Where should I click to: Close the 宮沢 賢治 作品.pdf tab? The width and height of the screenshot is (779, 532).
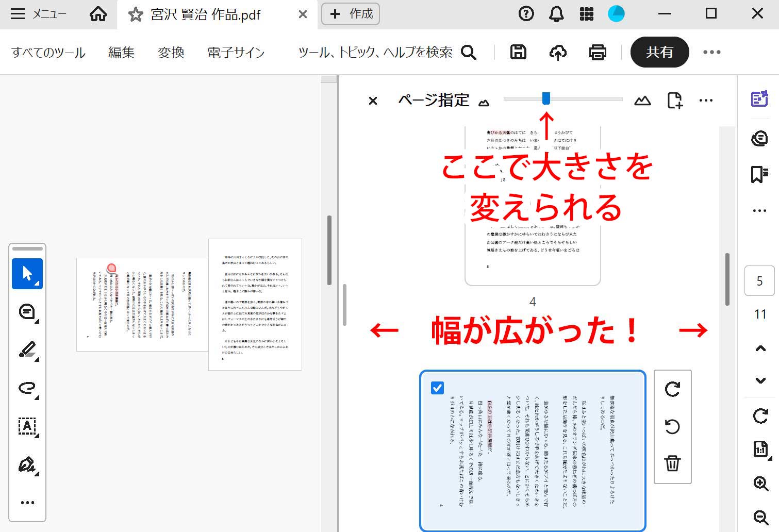[x=303, y=14]
